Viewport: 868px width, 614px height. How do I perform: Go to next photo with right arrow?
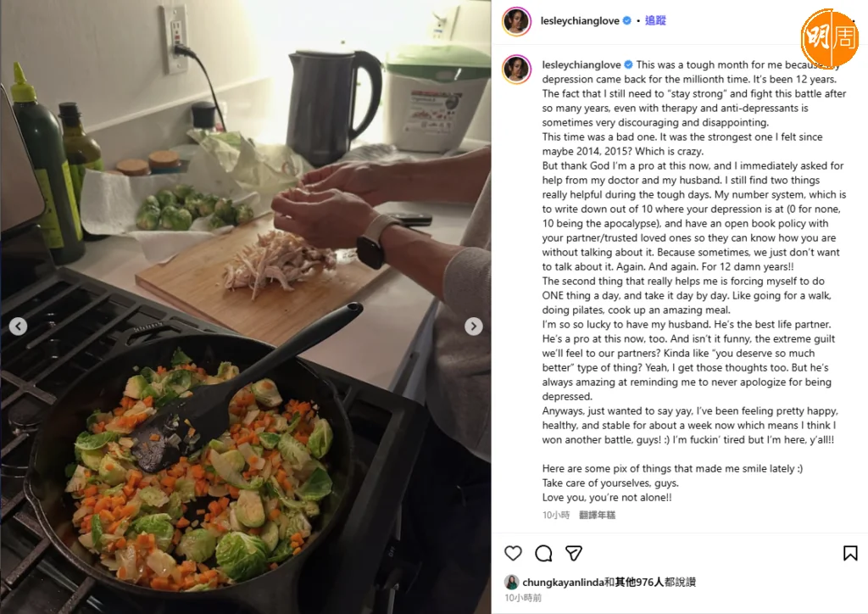coord(473,327)
